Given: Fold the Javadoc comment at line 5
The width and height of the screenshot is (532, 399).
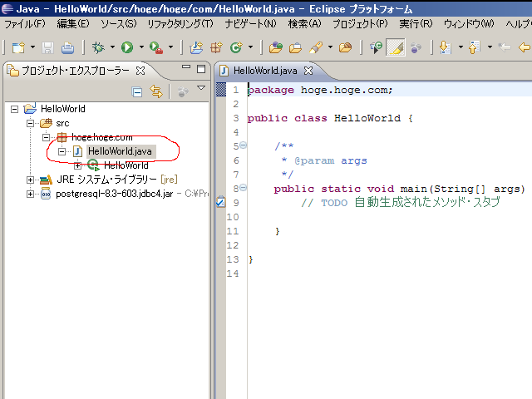Looking at the screenshot, I should pos(243,146).
